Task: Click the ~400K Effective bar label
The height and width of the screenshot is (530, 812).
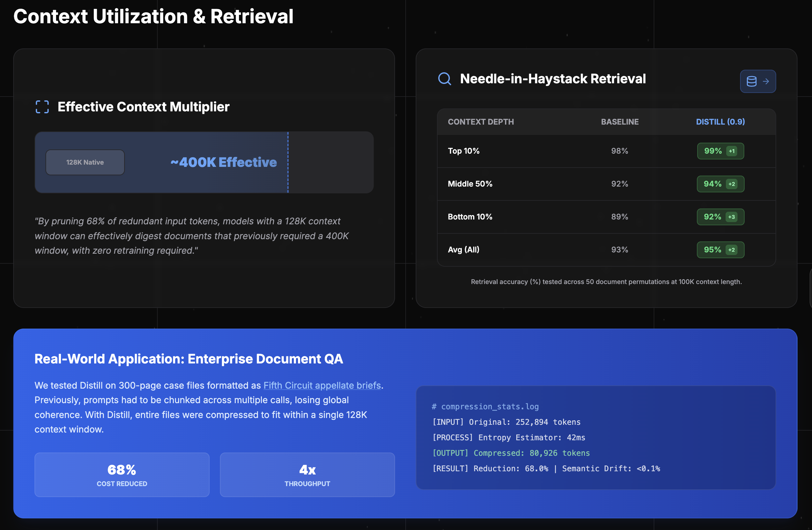Action: click(x=223, y=162)
